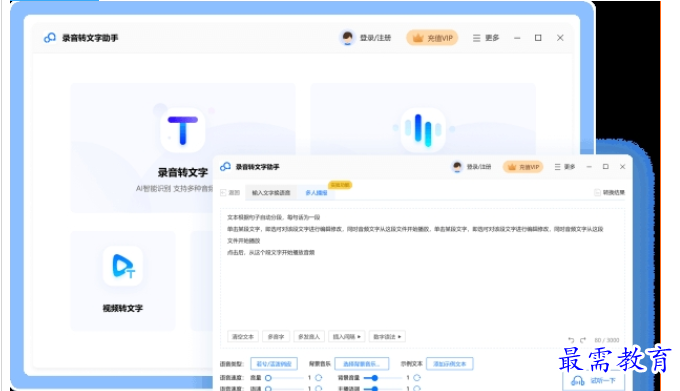680x391 pixels.
Task: Open the 更多 menu in the back window
Action: click(x=486, y=38)
